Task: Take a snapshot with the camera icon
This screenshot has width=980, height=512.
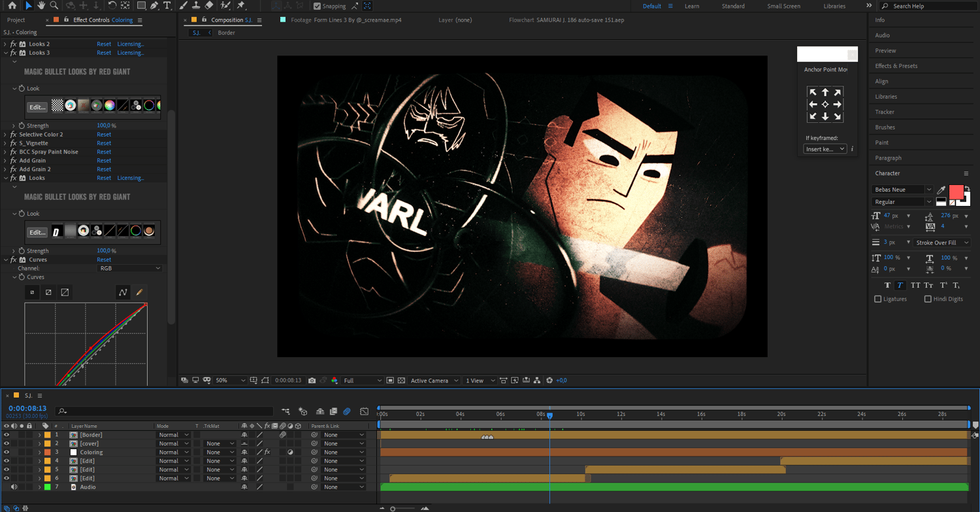Action: tap(312, 381)
